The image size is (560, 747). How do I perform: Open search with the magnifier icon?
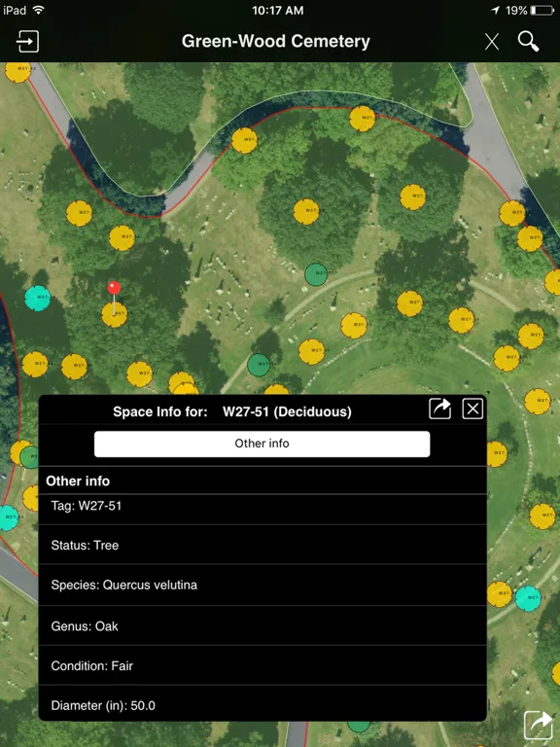coord(529,42)
